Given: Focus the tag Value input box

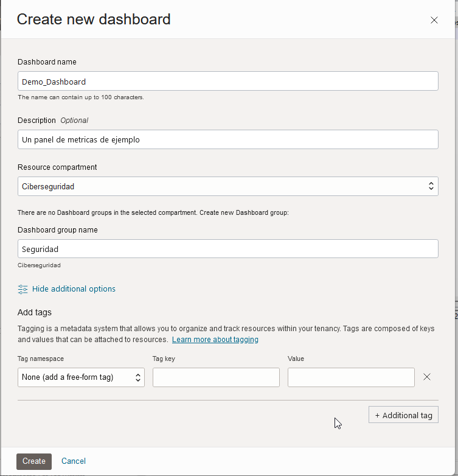Looking at the screenshot, I should (351, 377).
